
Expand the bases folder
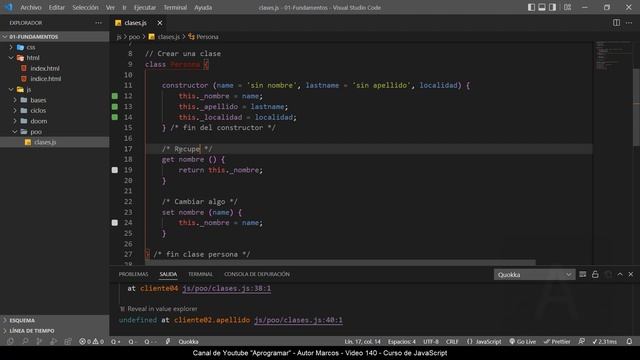pyautogui.click(x=55, y=100)
